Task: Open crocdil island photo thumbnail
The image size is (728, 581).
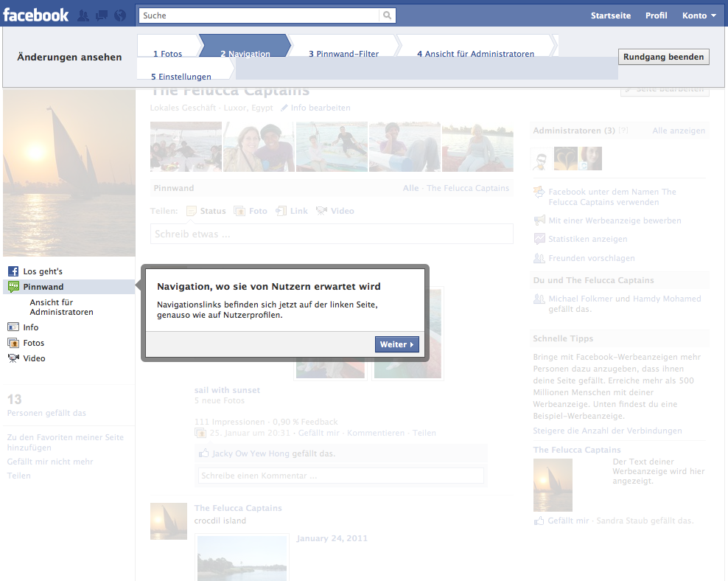Action: click(x=242, y=558)
